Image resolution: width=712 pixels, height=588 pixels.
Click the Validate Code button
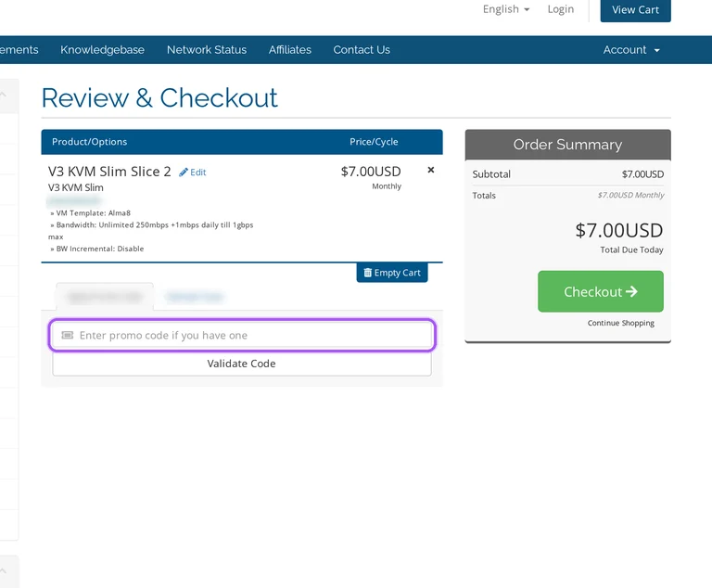(x=242, y=364)
